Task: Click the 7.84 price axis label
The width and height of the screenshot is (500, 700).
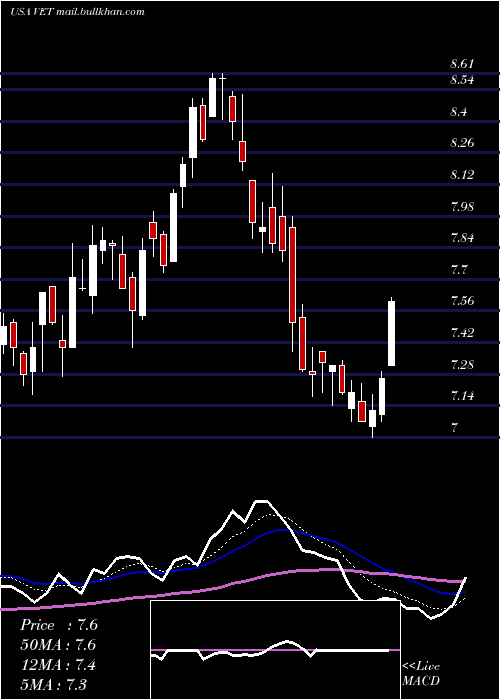Action: 462,238
